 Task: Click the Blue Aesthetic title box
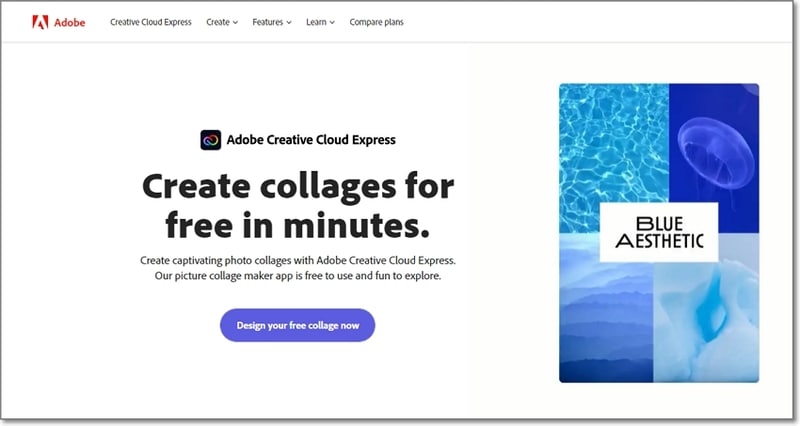(x=659, y=232)
